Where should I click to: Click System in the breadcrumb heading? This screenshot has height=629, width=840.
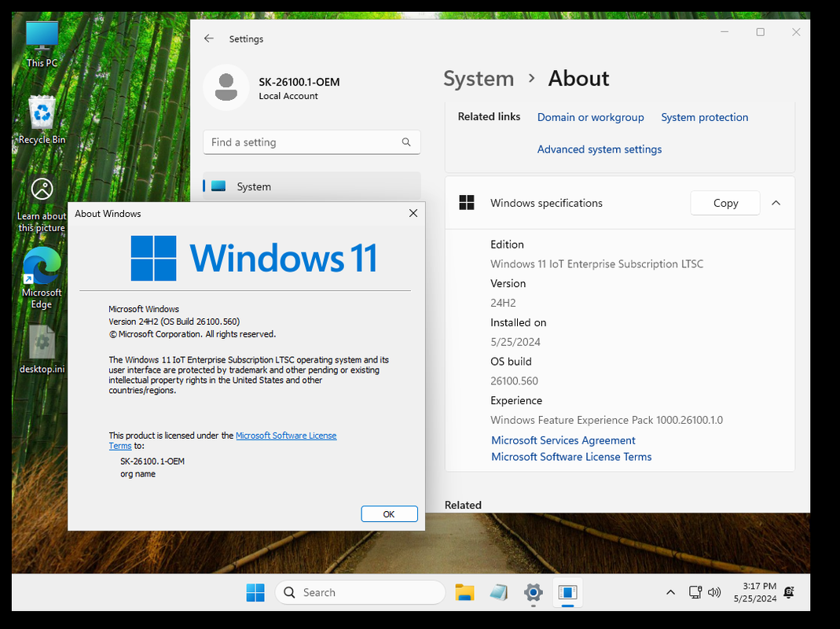[479, 79]
